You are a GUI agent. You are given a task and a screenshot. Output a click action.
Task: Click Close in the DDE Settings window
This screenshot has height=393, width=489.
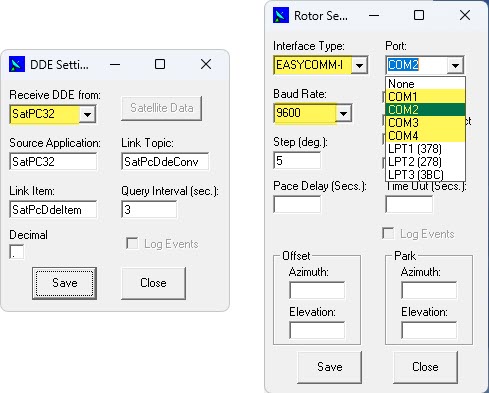pyautogui.click(x=153, y=283)
